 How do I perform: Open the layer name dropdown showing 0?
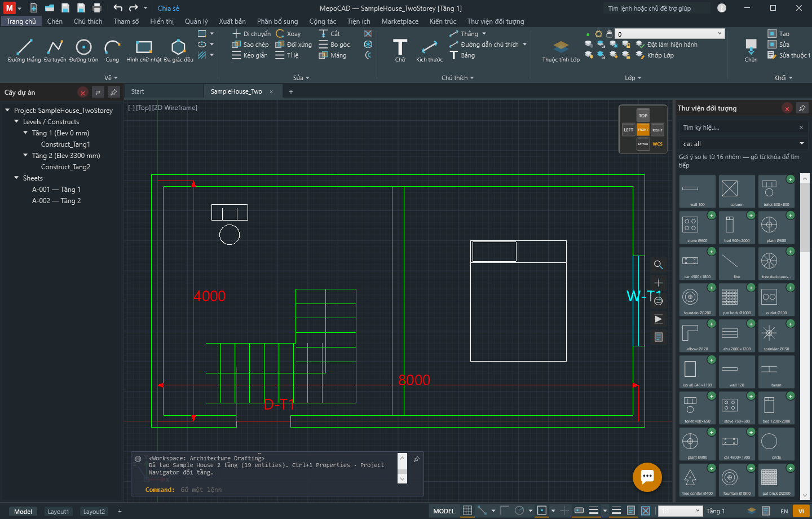669,34
